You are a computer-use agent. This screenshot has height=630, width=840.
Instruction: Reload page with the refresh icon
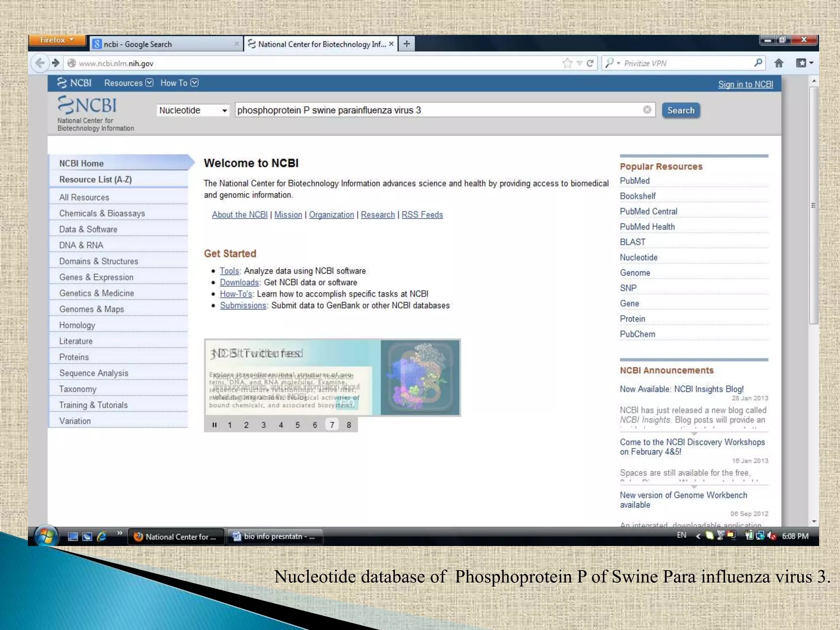590,63
